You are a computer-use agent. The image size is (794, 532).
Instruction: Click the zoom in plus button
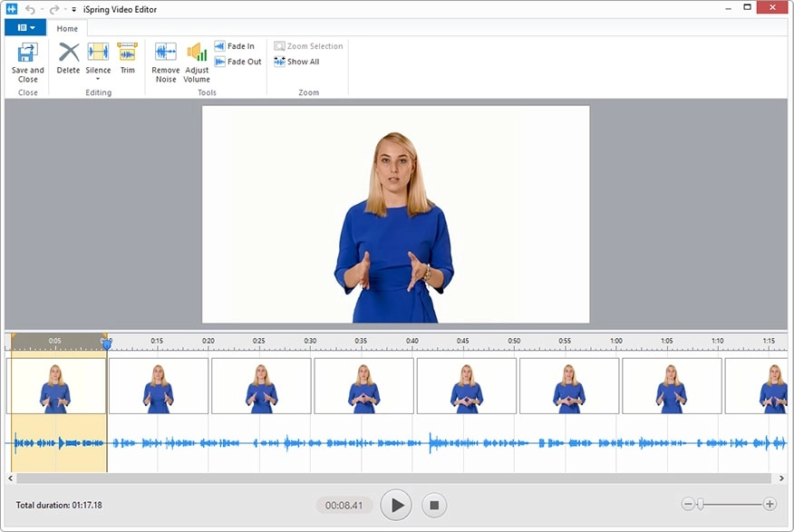click(770, 504)
